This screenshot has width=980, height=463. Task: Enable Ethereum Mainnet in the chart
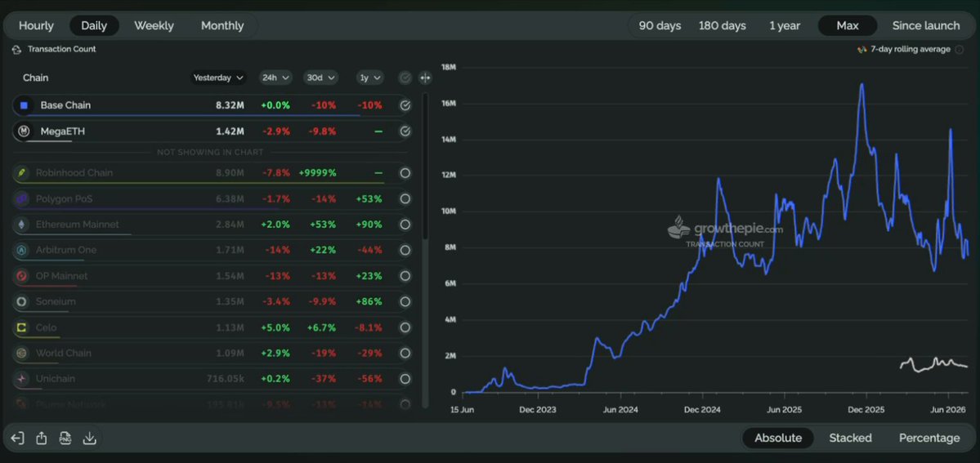click(x=405, y=225)
